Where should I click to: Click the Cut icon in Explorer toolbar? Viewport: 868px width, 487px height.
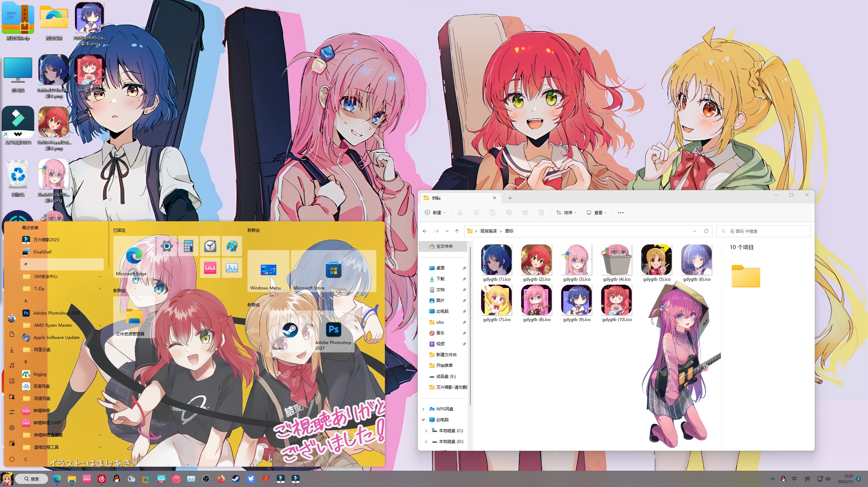[460, 212]
